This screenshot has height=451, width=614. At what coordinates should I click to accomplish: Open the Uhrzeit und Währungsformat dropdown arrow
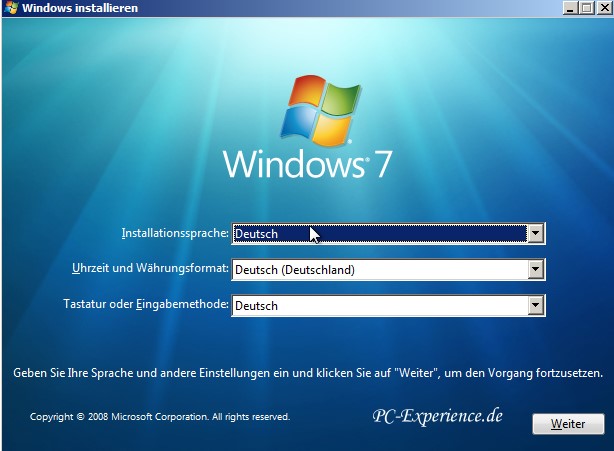pos(536,269)
